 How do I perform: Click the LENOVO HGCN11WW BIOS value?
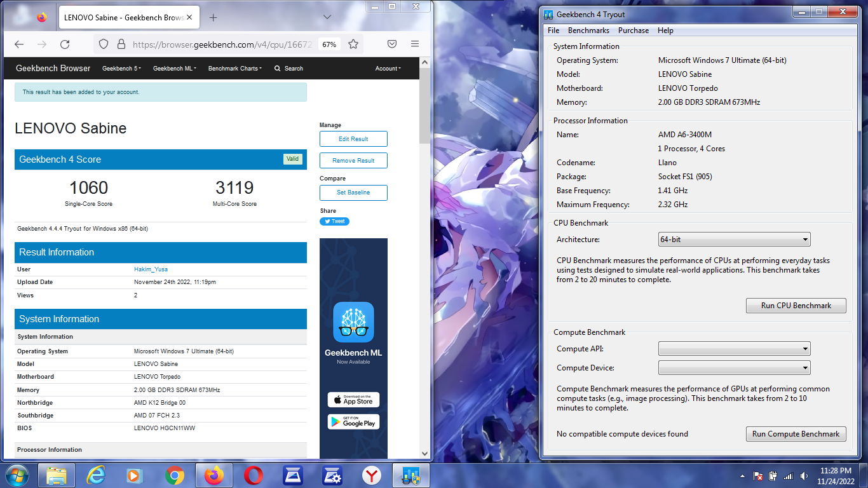click(x=165, y=428)
